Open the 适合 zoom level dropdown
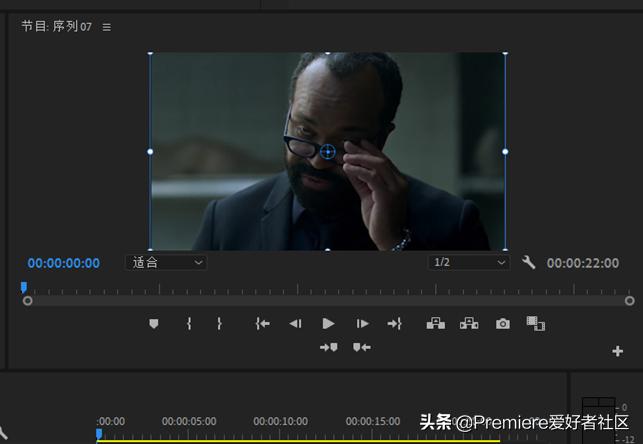The height and width of the screenshot is (444, 643). click(166, 262)
